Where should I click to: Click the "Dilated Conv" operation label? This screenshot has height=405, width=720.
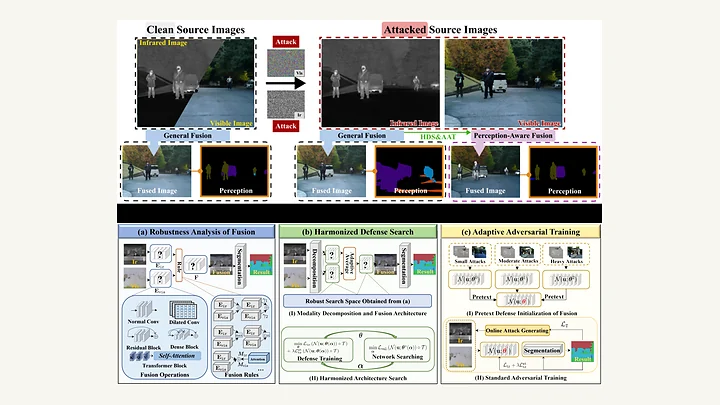click(x=184, y=322)
